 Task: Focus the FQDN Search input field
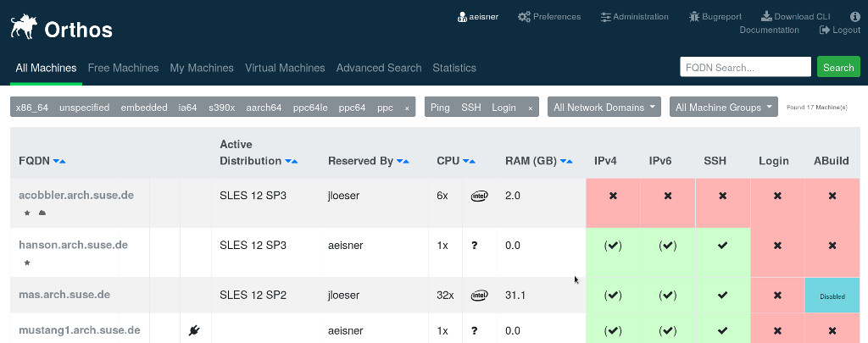[745, 67]
